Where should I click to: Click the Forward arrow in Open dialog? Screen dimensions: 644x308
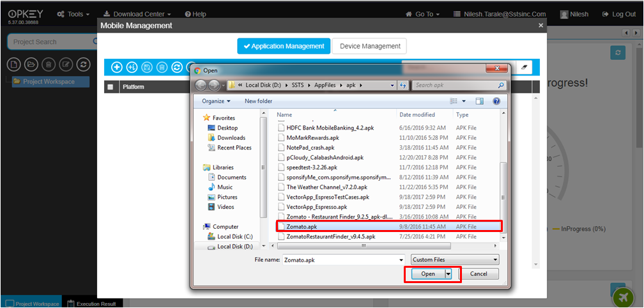(214, 86)
